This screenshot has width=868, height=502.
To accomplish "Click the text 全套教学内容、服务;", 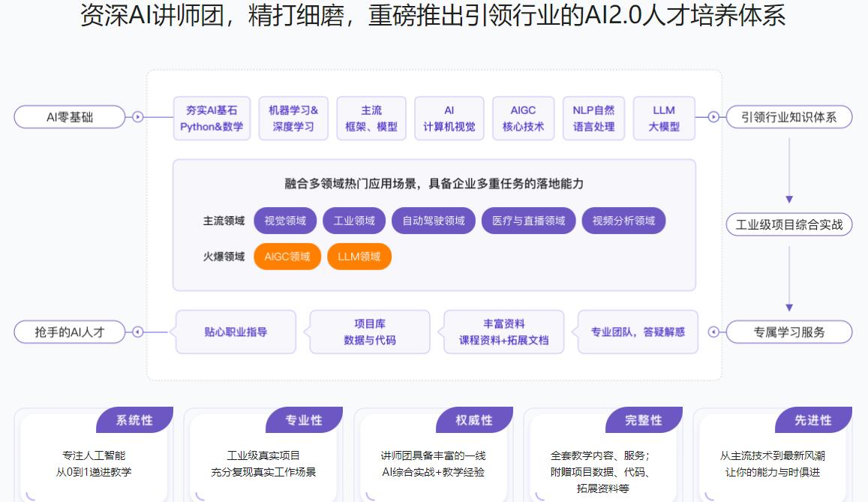I will click(x=600, y=455).
